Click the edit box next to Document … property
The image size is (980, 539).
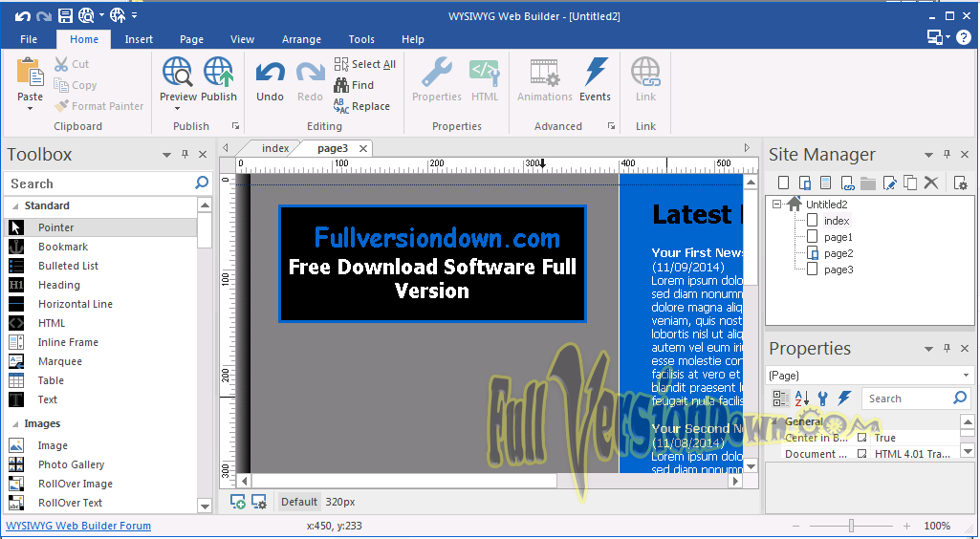tap(861, 454)
